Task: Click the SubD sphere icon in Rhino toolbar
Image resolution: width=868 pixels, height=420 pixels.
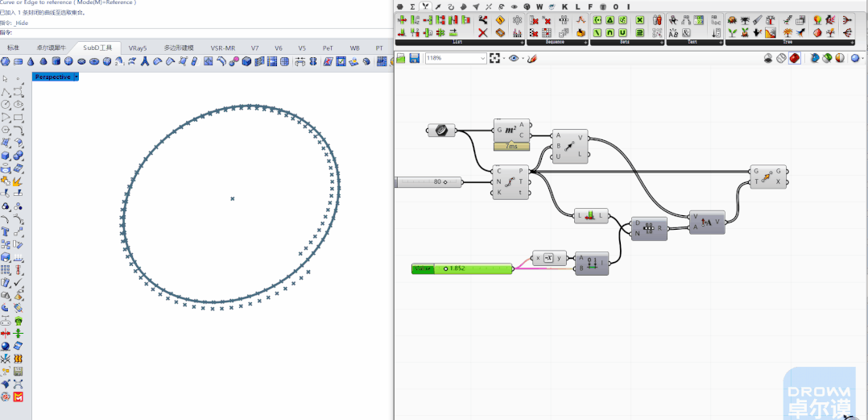Action: 68,61
